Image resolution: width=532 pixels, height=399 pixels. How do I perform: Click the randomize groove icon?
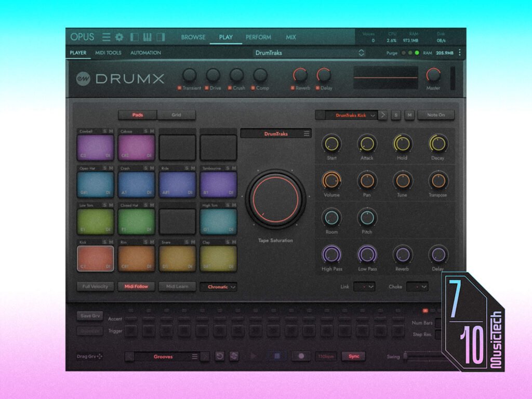click(x=234, y=356)
